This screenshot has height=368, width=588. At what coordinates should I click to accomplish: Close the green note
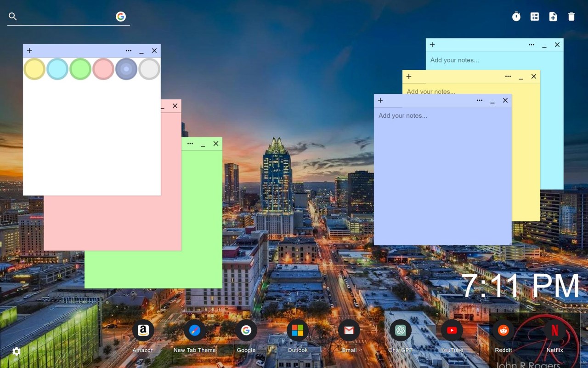216,144
